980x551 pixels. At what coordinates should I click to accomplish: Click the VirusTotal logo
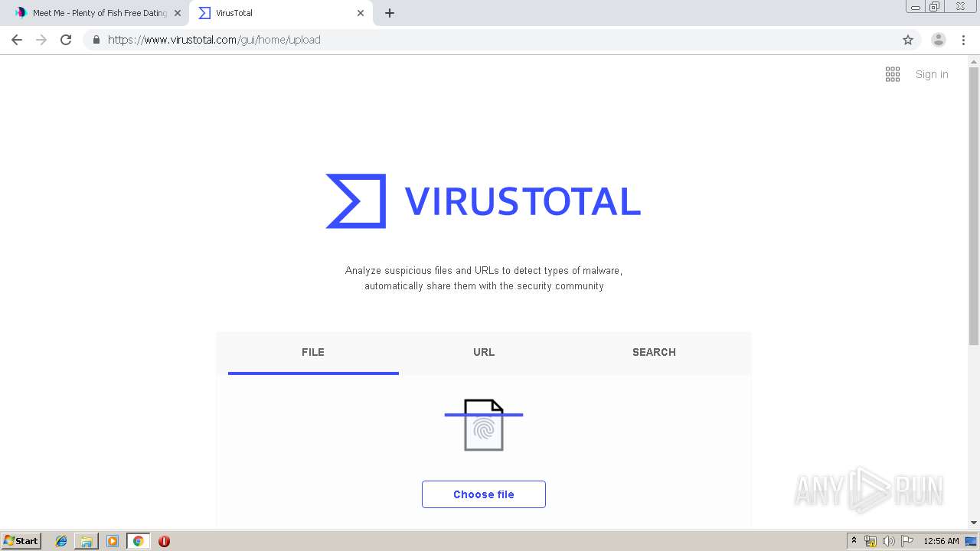tap(483, 201)
